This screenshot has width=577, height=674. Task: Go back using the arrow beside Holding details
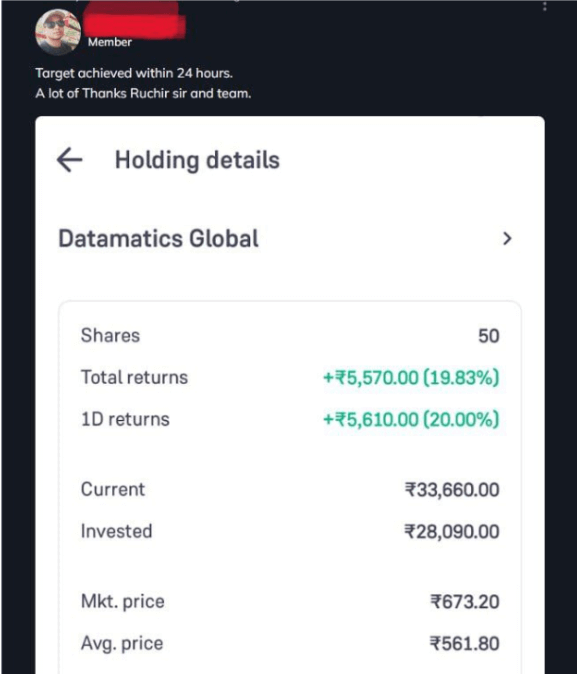[x=69, y=160]
